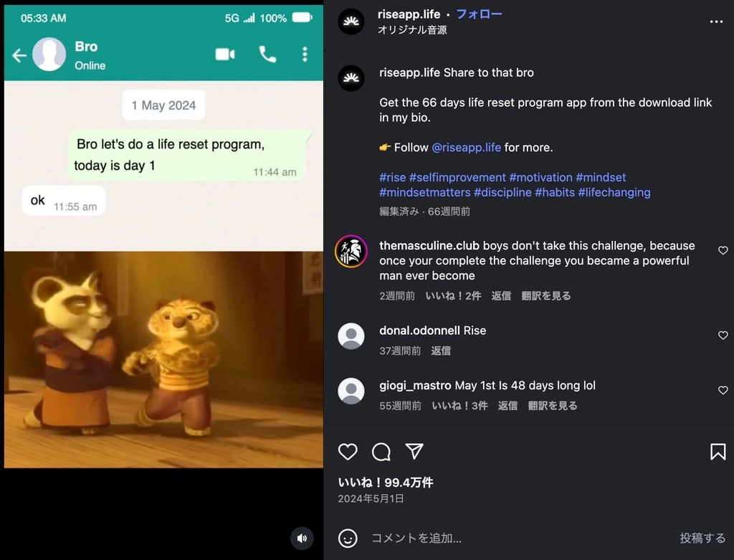Share post with paper plane icon
The height and width of the screenshot is (560, 734).
(x=414, y=452)
